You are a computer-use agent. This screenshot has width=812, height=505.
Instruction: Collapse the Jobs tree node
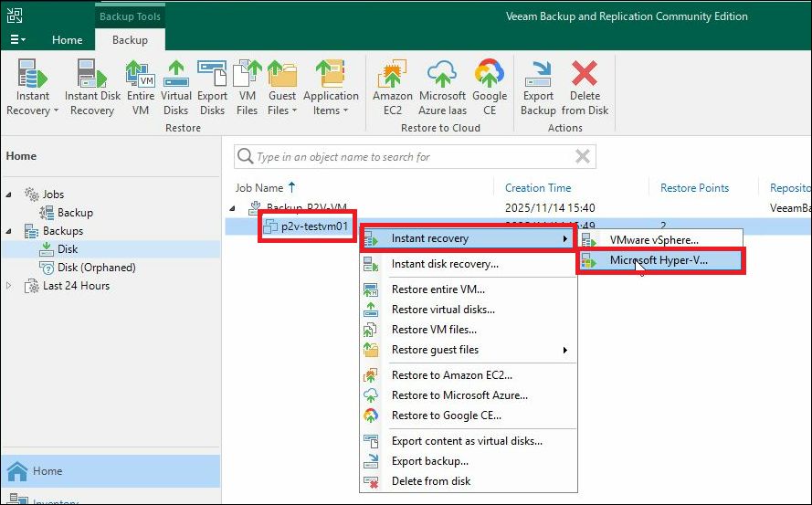(10, 195)
